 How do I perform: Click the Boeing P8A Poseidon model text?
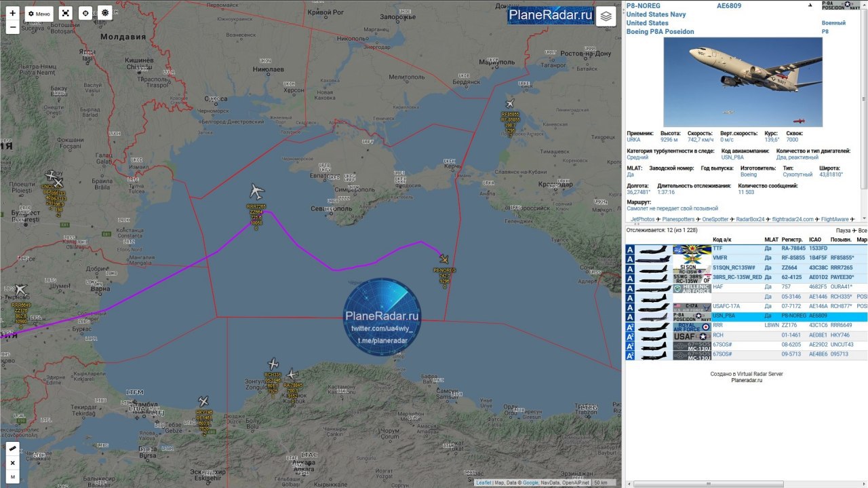[660, 31]
